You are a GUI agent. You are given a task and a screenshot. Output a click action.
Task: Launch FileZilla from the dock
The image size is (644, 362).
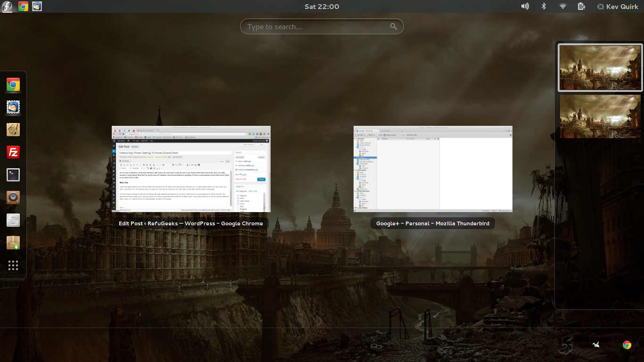click(13, 152)
